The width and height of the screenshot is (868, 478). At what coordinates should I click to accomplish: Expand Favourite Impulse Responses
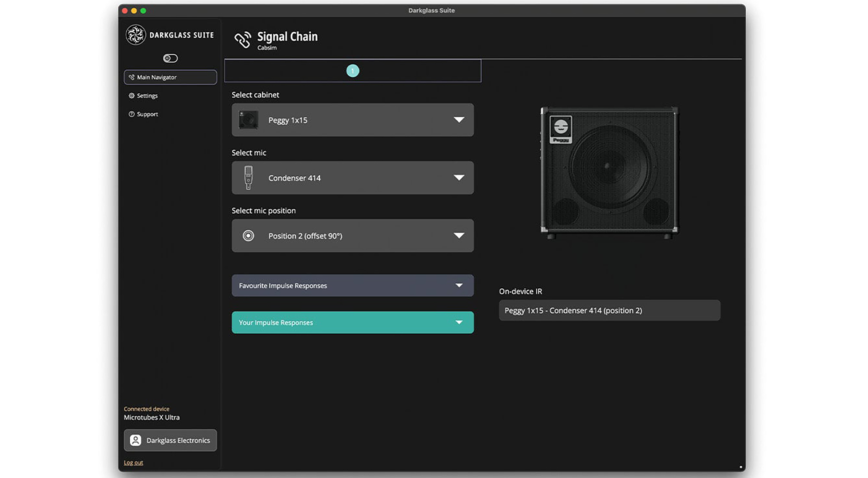(353, 286)
